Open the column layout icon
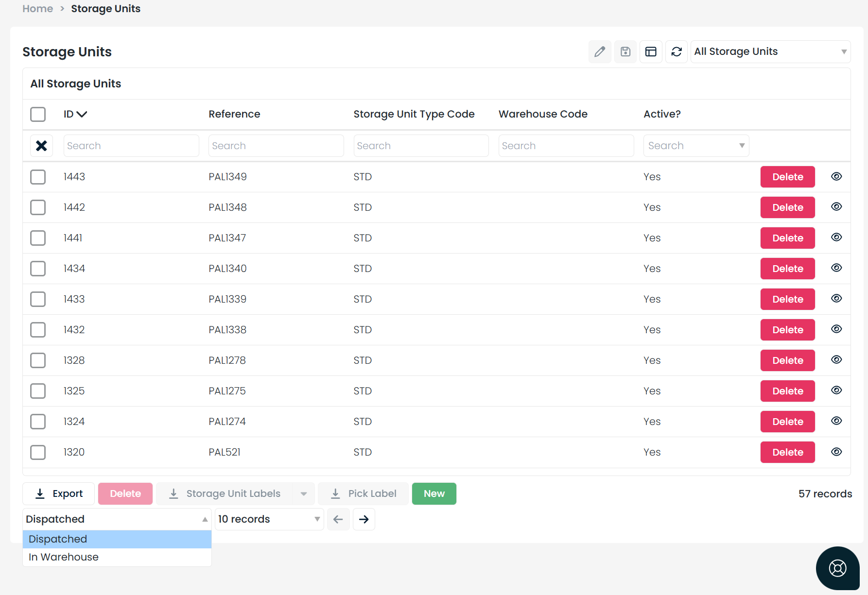 [651, 51]
